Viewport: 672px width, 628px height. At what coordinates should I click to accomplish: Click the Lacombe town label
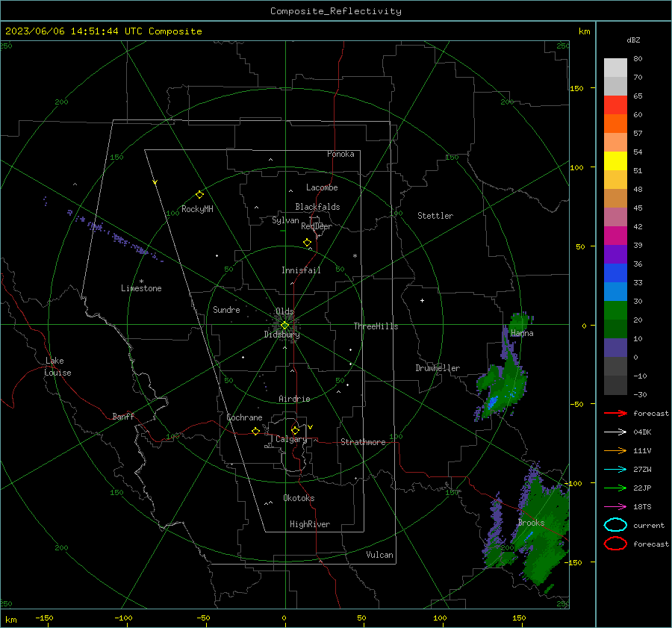322,187
